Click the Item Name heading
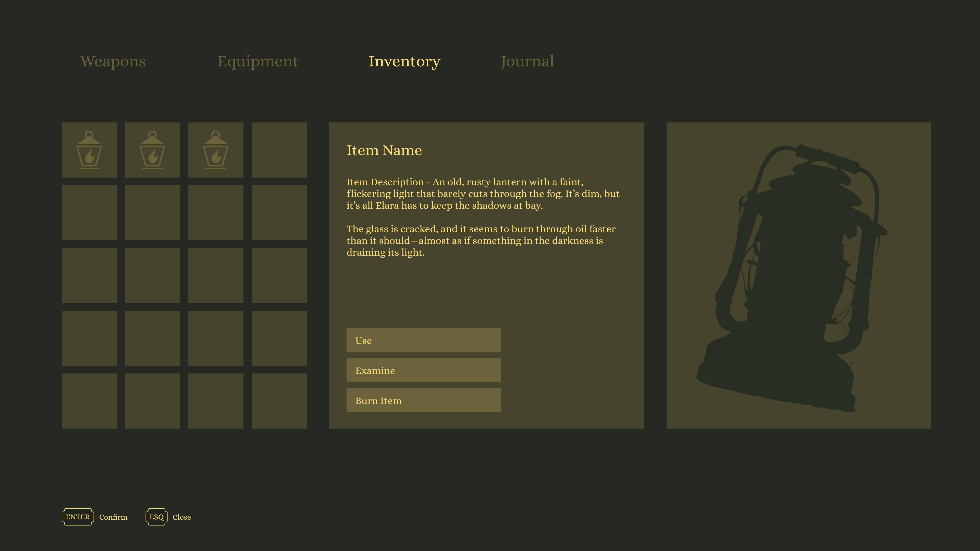This screenshot has height=551, width=980. 384,150
